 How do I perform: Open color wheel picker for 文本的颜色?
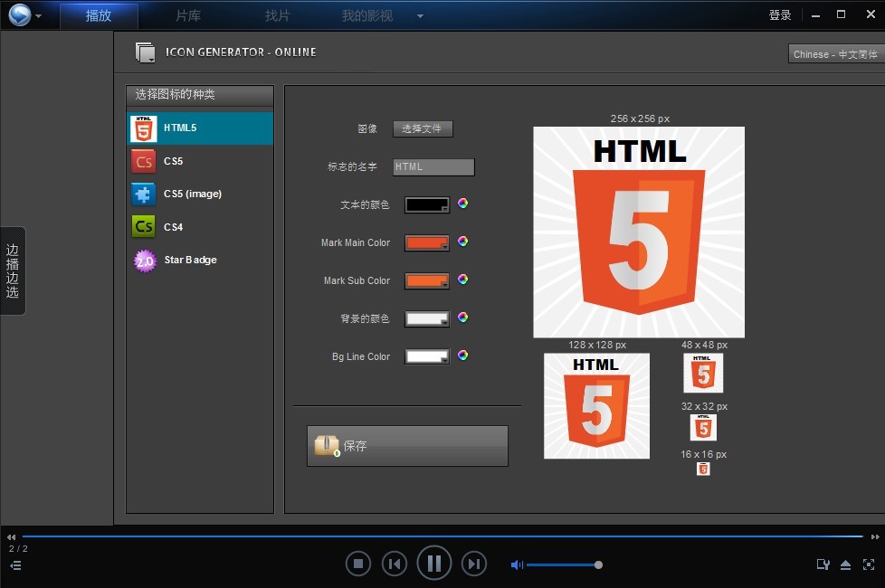point(462,204)
